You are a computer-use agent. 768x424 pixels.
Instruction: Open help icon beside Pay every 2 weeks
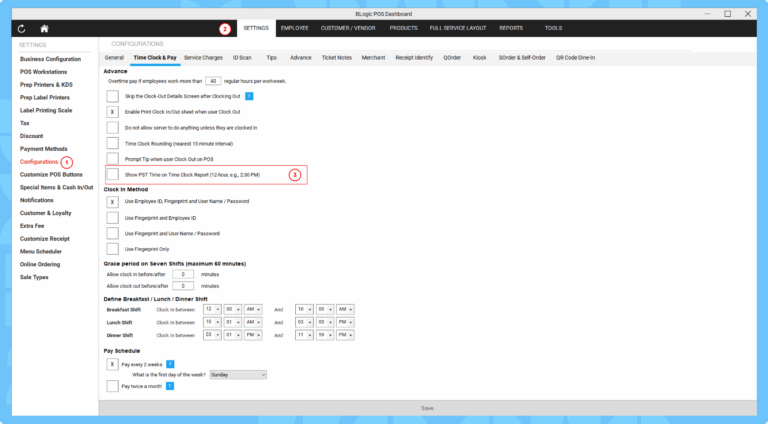tap(170, 364)
